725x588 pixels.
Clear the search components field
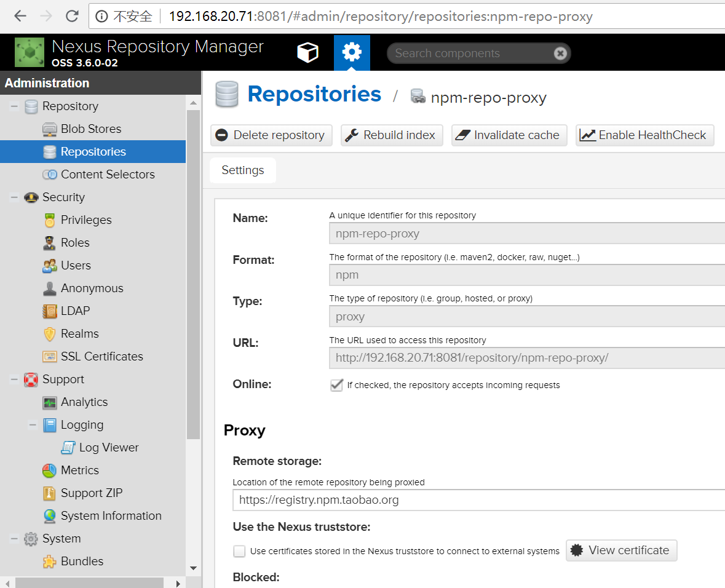pos(560,53)
